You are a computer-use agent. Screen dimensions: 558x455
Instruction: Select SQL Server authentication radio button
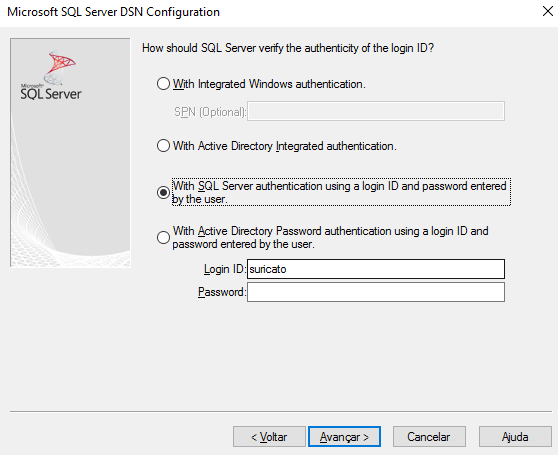click(163, 192)
